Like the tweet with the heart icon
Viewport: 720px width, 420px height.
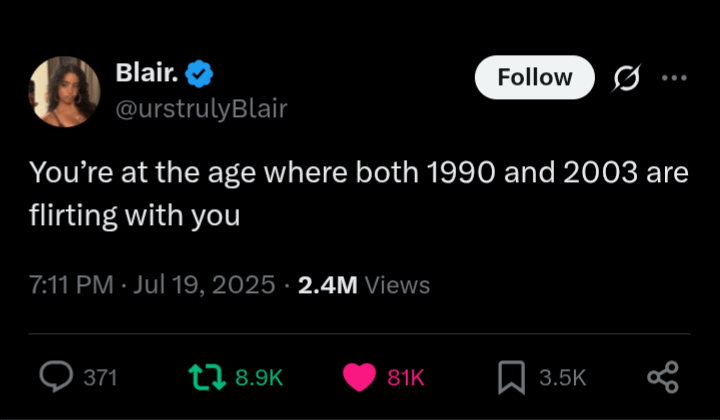coord(358,376)
